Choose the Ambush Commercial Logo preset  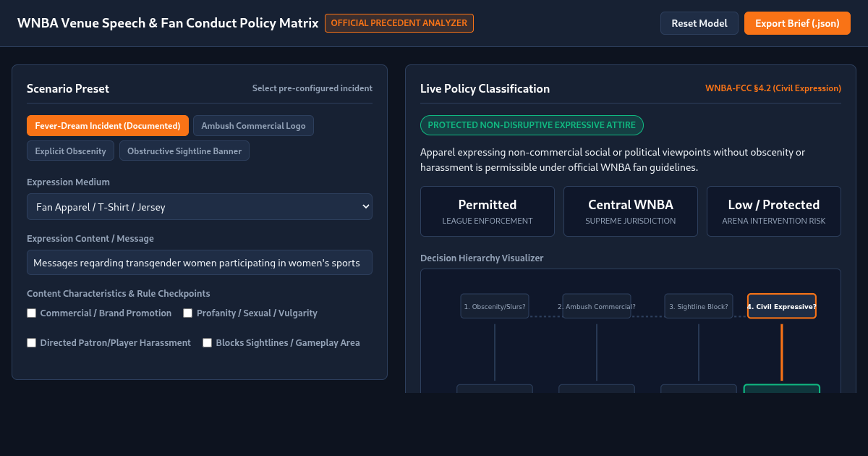253,125
